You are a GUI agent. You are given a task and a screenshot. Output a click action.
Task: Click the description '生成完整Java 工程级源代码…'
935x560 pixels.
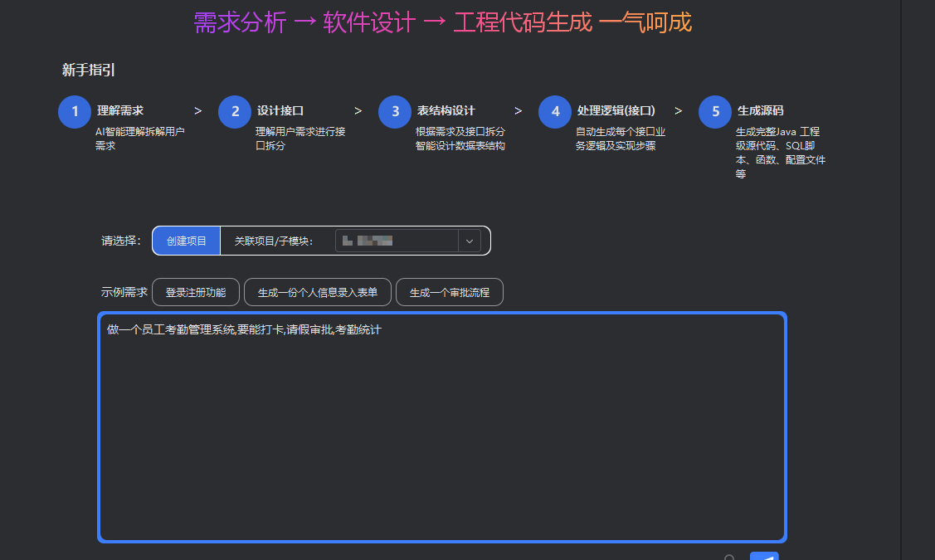781,153
